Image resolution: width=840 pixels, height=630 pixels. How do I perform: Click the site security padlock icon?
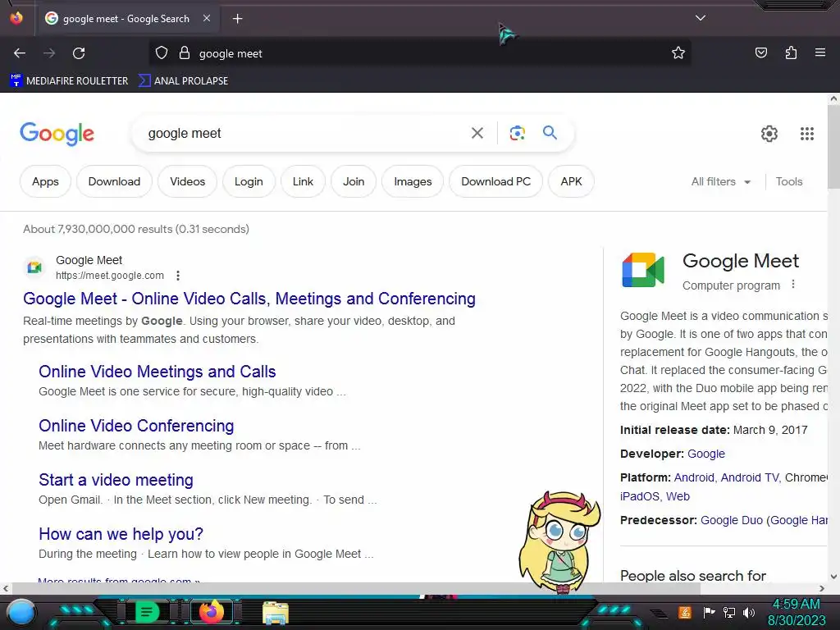click(x=185, y=52)
